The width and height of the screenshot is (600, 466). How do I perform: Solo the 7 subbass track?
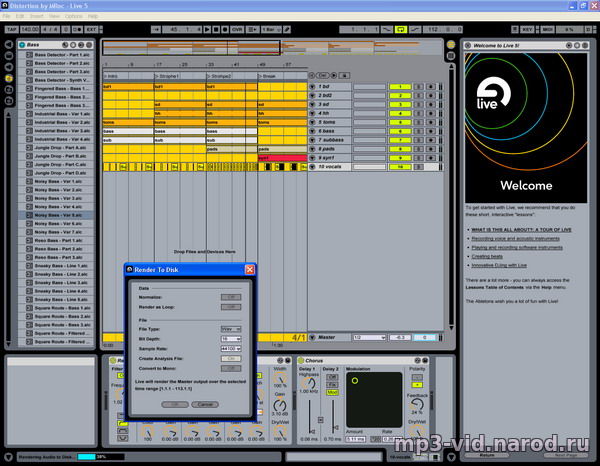point(419,140)
